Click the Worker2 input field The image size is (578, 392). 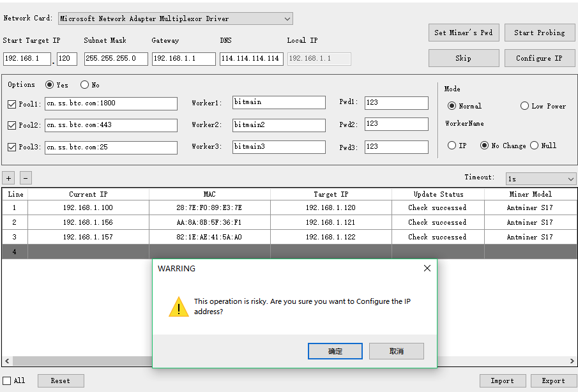[279, 125]
